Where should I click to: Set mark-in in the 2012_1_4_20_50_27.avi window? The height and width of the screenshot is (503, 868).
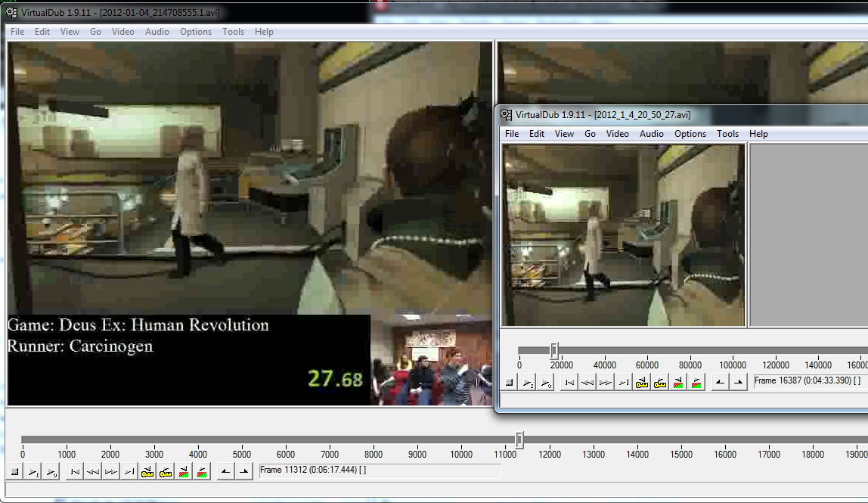coord(720,382)
